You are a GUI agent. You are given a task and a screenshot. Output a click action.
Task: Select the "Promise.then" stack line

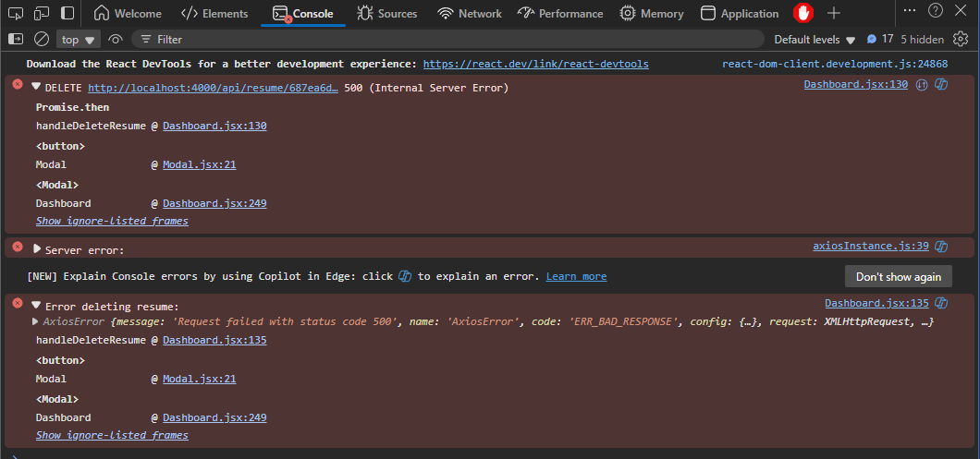tap(72, 107)
